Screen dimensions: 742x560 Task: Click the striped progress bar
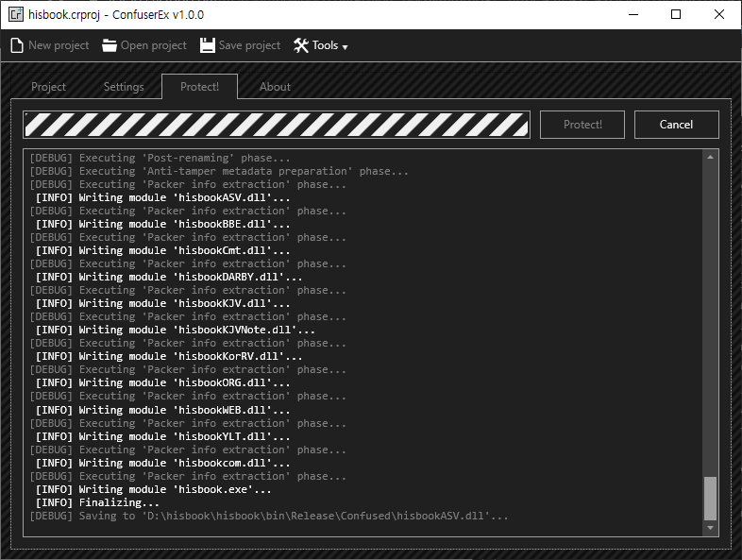277,125
